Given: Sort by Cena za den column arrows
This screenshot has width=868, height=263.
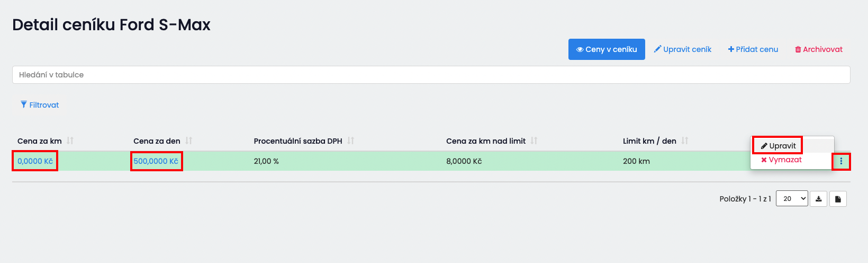Looking at the screenshot, I should point(188,141).
